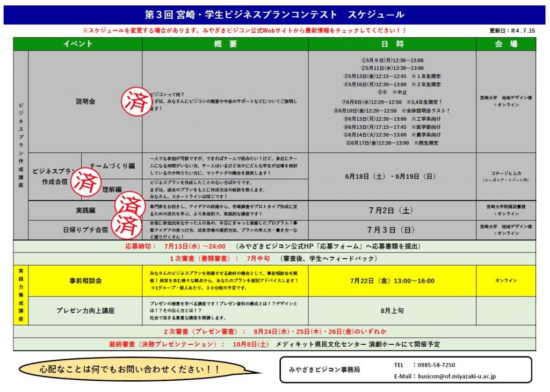Click the '事前相談会' event cell
Screen dimensions: 550x392
(x=85, y=281)
